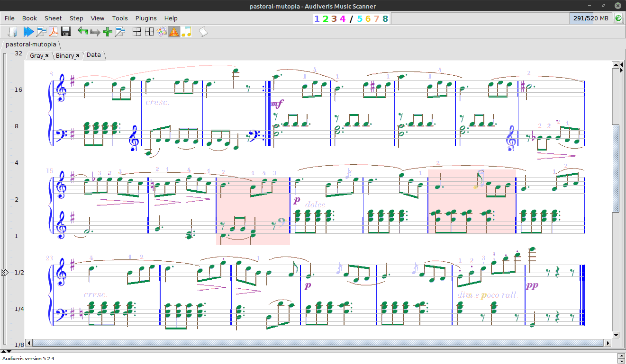Viewport: 626px width, 364px height.
Task: Toggle the colored squares view button
Action: click(162, 32)
